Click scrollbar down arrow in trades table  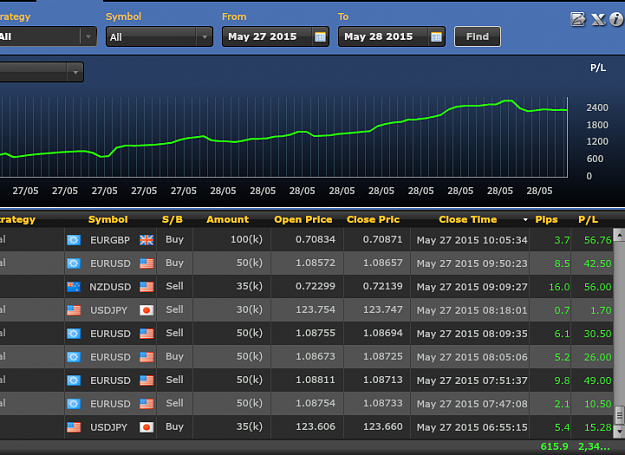[x=619, y=431]
